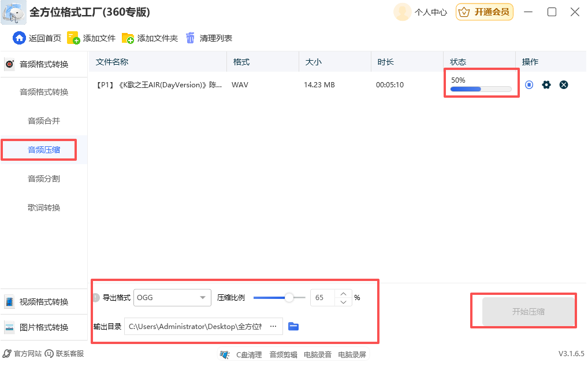
Task: Decrease compression ratio with down arrow
Action: [344, 302]
